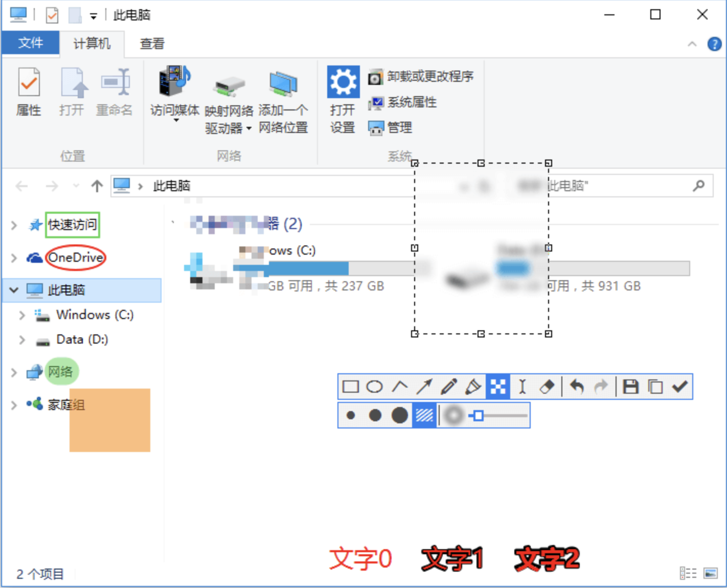The image size is (727, 588).
Task: Switch to gaussian blur style
Action: pos(453,415)
